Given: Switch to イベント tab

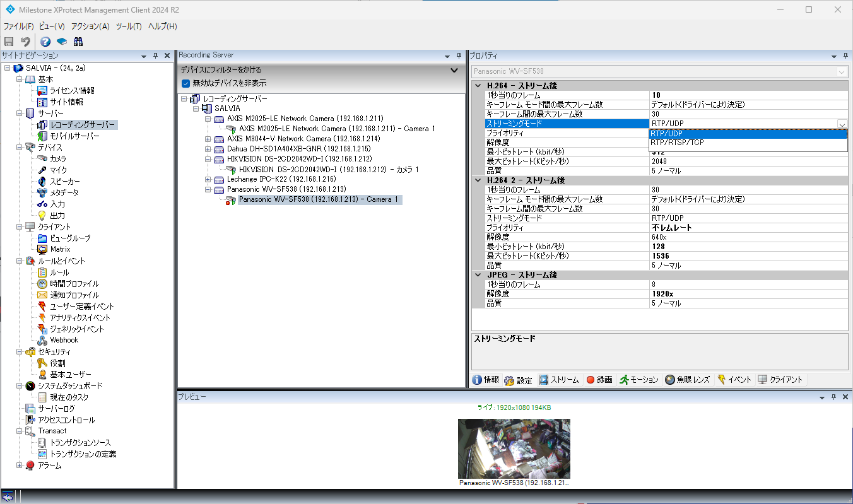Looking at the screenshot, I should click(x=734, y=380).
